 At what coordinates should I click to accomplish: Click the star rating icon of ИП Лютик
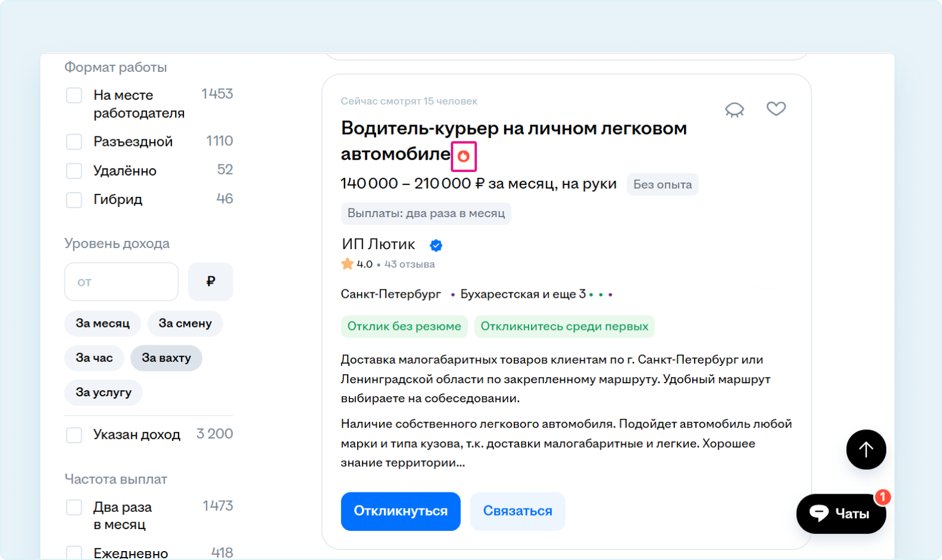[347, 264]
